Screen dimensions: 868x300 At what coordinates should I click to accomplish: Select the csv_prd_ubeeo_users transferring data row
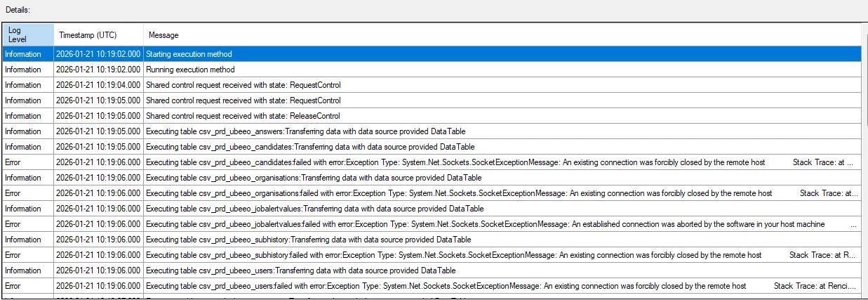point(300,270)
